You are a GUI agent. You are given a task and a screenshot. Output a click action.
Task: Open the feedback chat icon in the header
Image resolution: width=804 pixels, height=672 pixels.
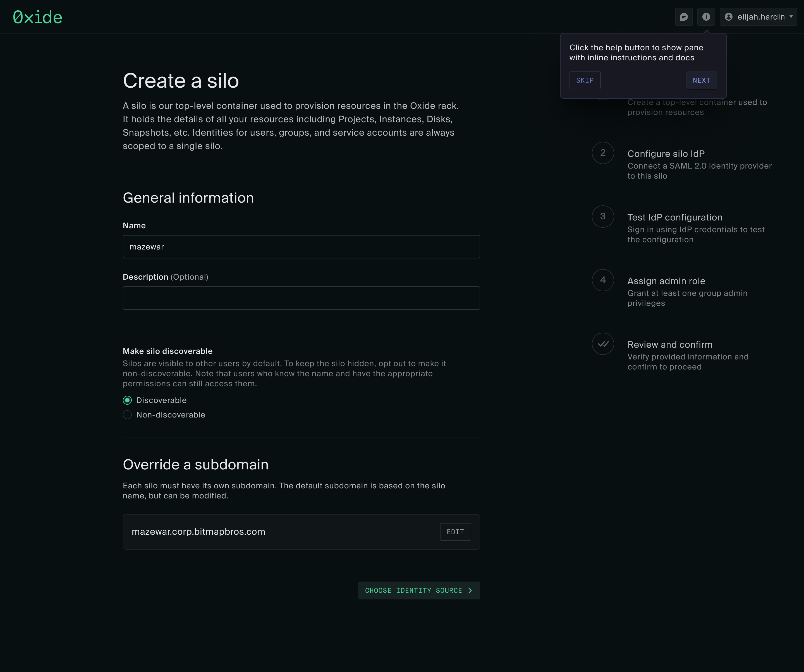(x=684, y=16)
